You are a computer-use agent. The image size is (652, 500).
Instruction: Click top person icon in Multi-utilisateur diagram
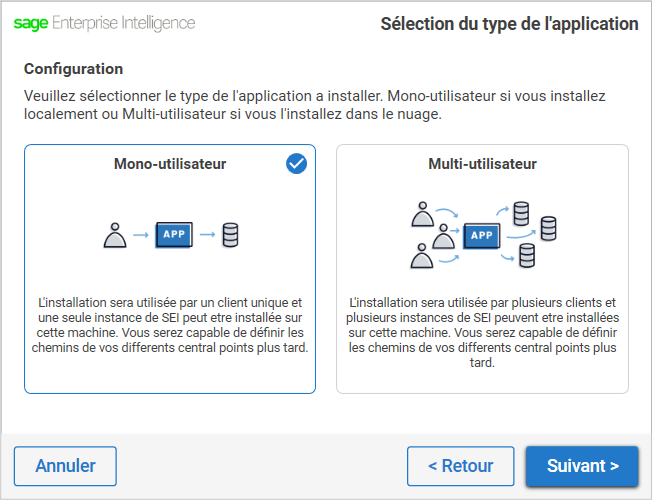click(423, 214)
